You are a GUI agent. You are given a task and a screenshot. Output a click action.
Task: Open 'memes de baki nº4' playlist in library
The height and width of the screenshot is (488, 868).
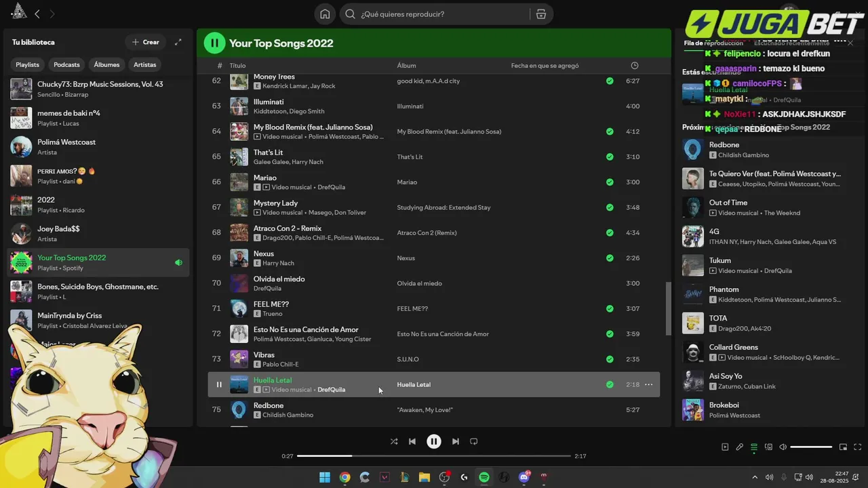click(98, 118)
